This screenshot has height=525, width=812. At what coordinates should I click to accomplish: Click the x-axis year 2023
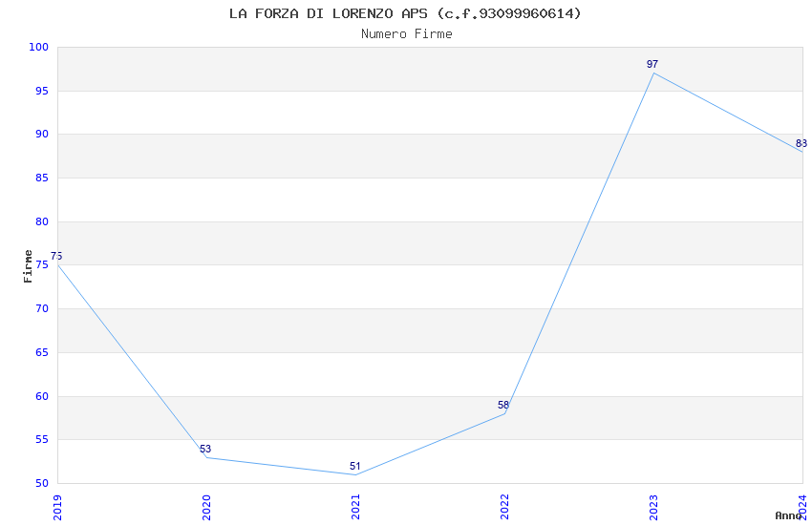point(653,507)
